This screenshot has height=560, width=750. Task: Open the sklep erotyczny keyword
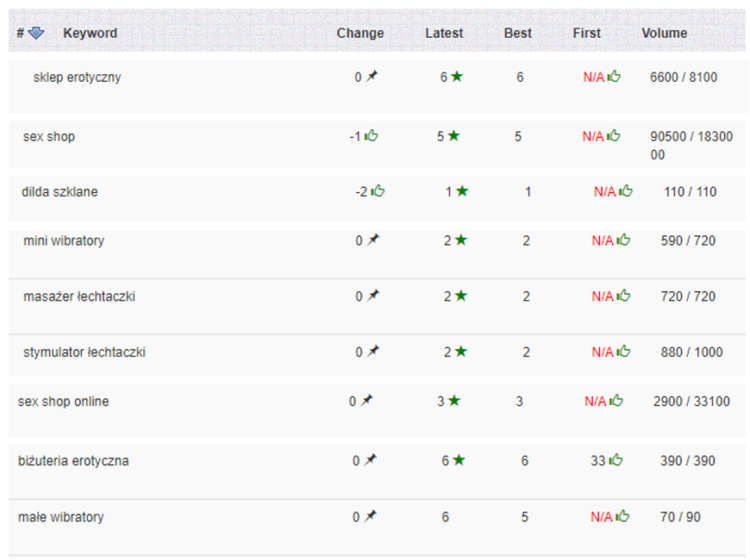click(x=77, y=77)
